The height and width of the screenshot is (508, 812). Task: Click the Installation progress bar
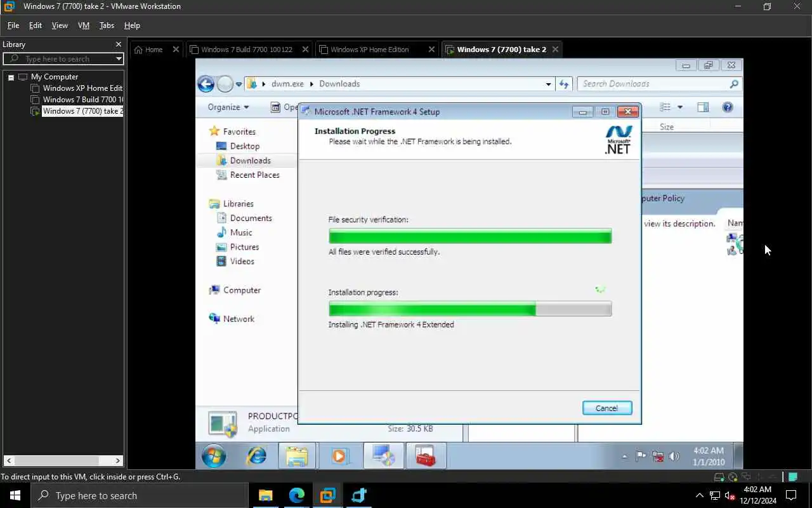click(x=470, y=309)
